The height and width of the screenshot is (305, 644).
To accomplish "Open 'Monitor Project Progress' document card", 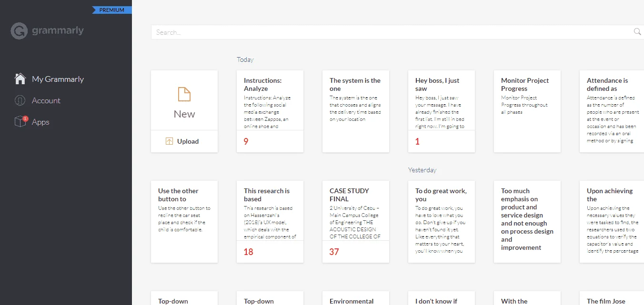I will point(527,111).
